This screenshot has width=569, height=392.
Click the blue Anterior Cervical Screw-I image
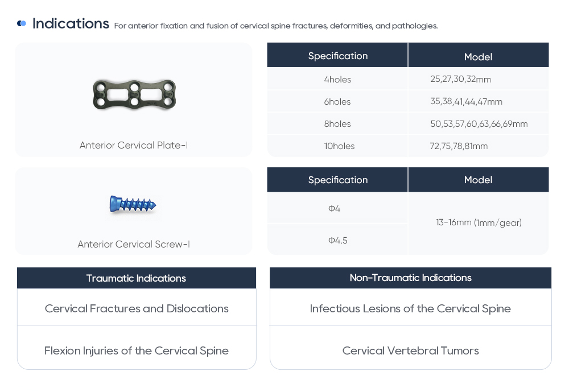[x=133, y=204]
